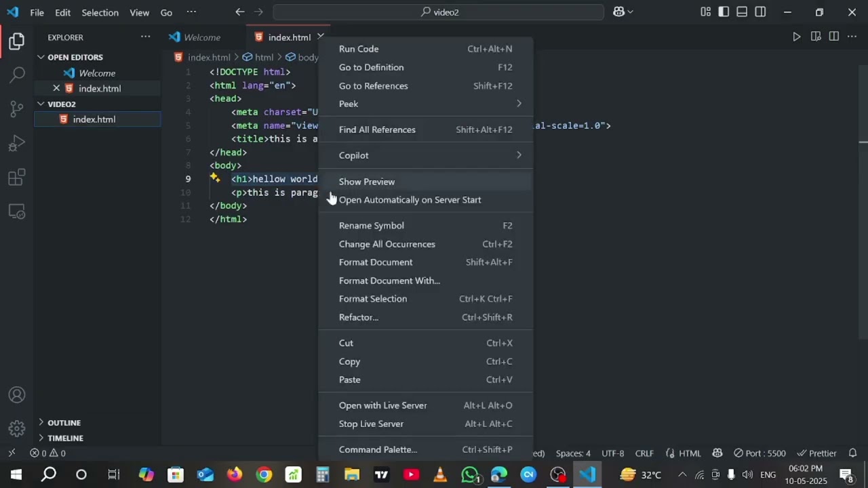Open the Manage gear icon
The width and height of the screenshot is (868, 488).
pos(17,429)
